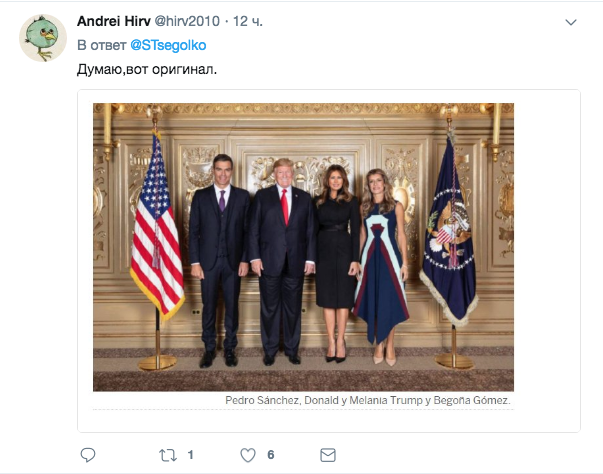This screenshot has width=603, height=474.
Task: Open Andrei Hirv's profile by display name
Action: [x=113, y=21]
